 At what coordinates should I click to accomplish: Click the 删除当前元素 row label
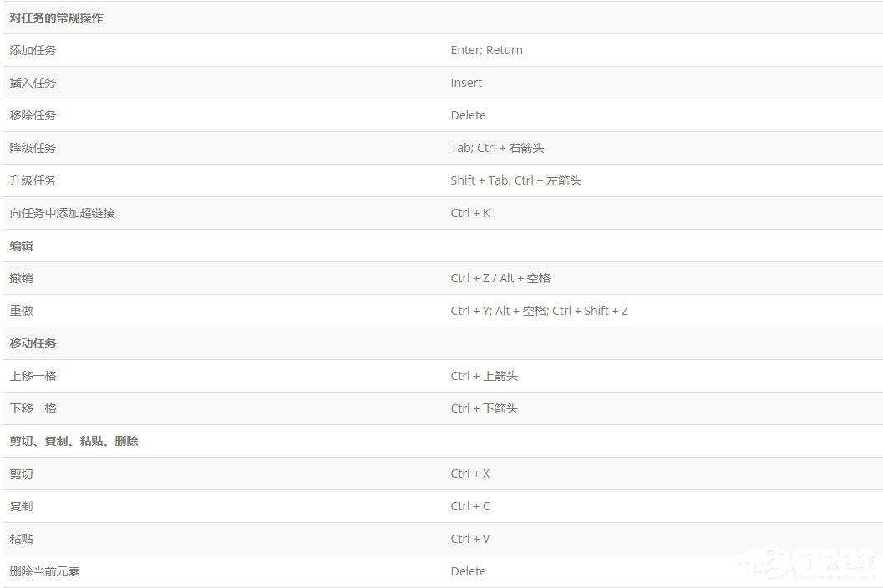(x=45, y=571)
